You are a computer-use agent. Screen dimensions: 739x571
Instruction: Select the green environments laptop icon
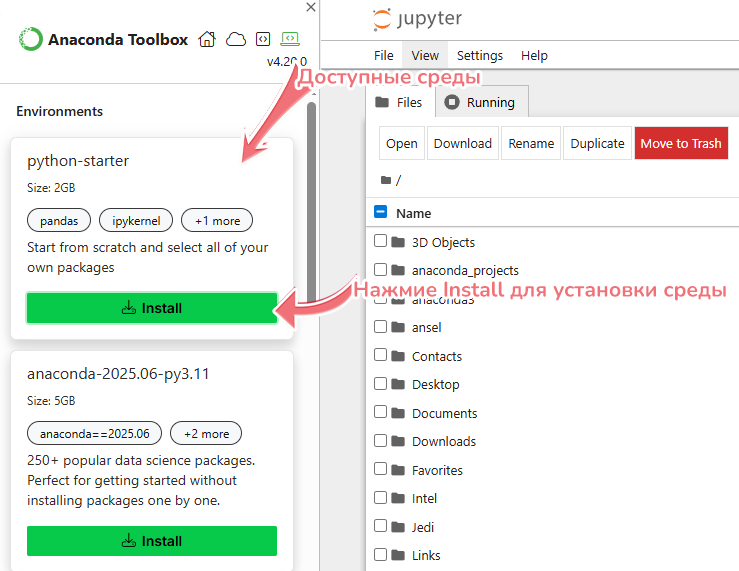pyautogui.click(x=290, y=40)
